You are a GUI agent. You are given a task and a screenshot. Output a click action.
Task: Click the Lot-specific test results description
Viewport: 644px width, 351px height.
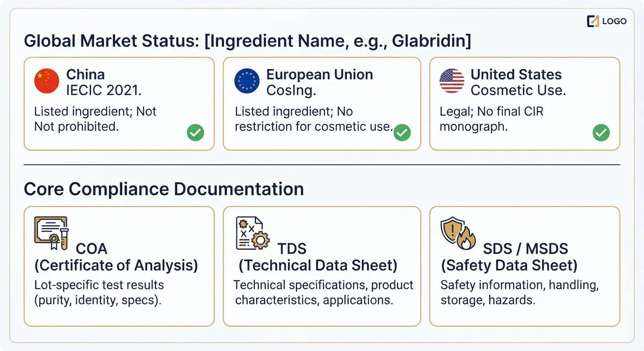pyautogui.click(x=99, y=285)
